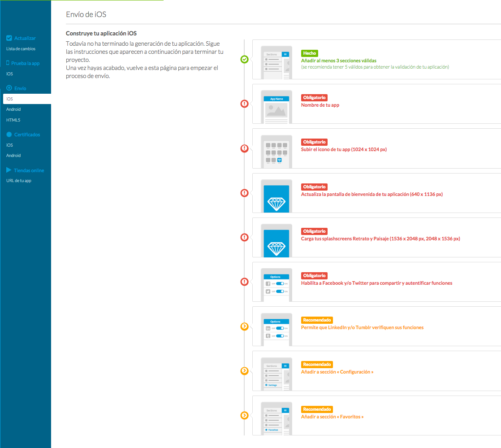Select HTML5 in the Envío menu
Viewport: 501px width, 448px height.
click(13, 120)
